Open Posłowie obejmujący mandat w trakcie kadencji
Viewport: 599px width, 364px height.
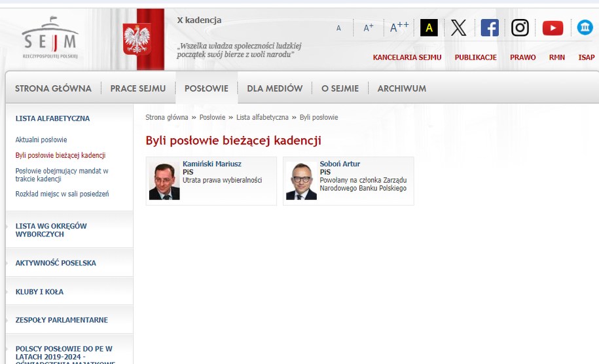tap(62, 175)
